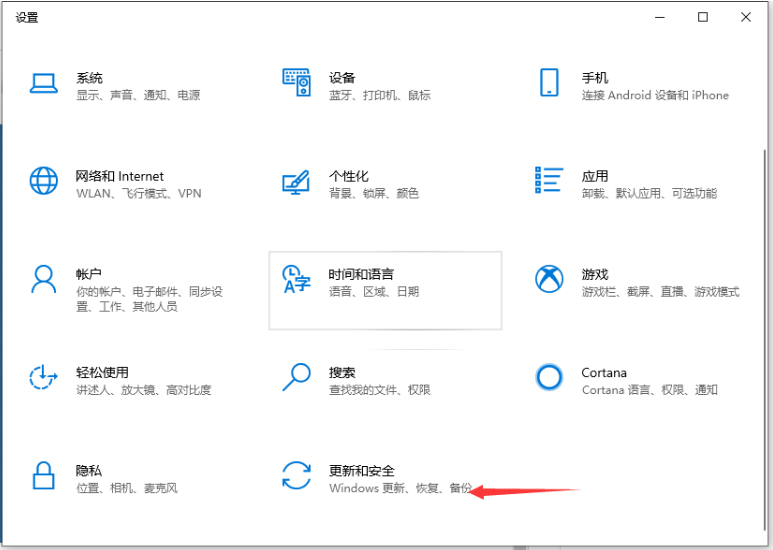This screenshot has width=773, height=550.
Task: Open the Ease of Access icon
Action: tap(44, 377)
